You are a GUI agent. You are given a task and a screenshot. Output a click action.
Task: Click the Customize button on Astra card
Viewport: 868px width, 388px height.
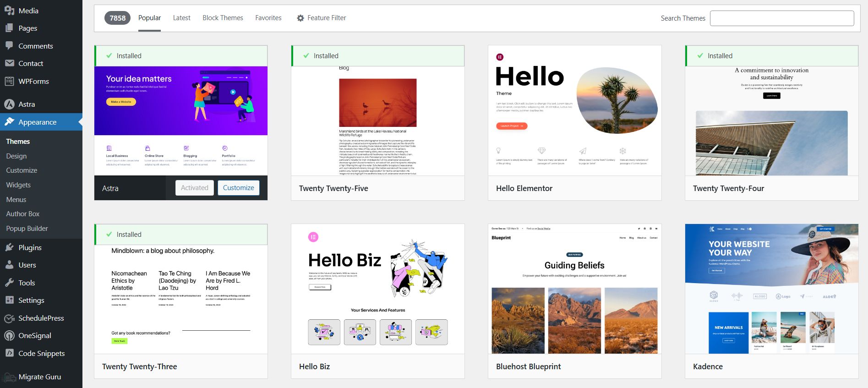(238, 188)
